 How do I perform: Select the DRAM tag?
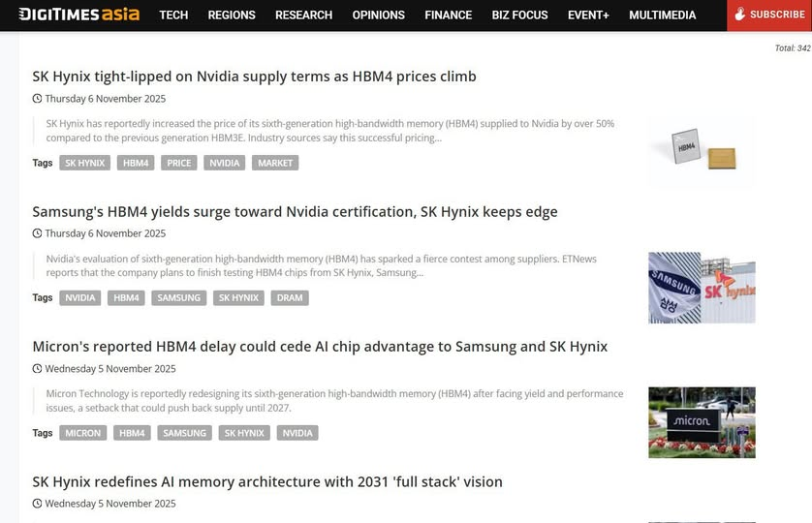click(290, 297)
